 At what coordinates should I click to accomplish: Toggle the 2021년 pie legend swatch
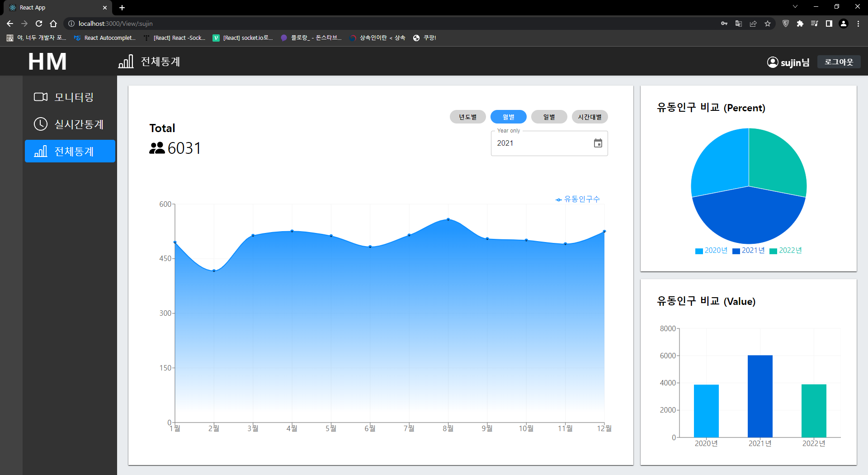click(736, 251)
